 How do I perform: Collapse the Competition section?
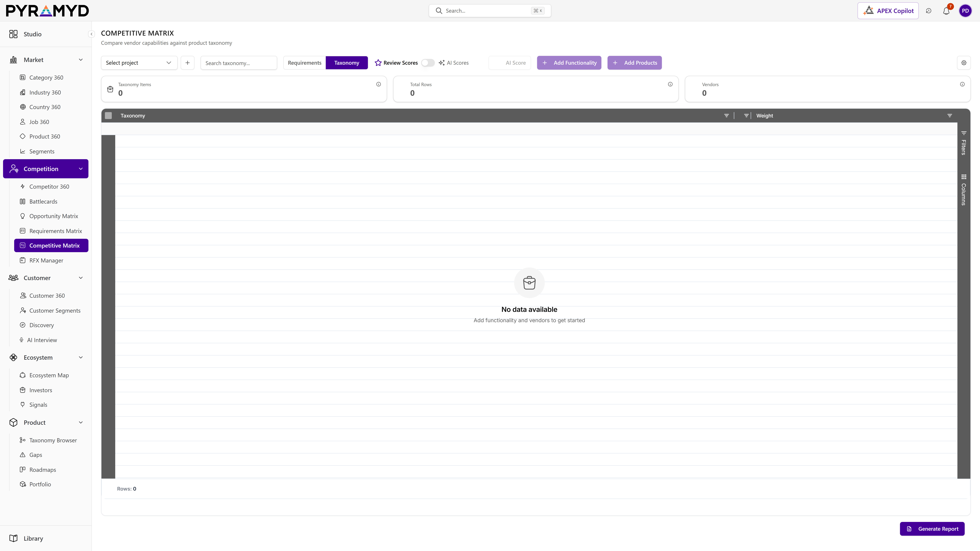point(81,169)
